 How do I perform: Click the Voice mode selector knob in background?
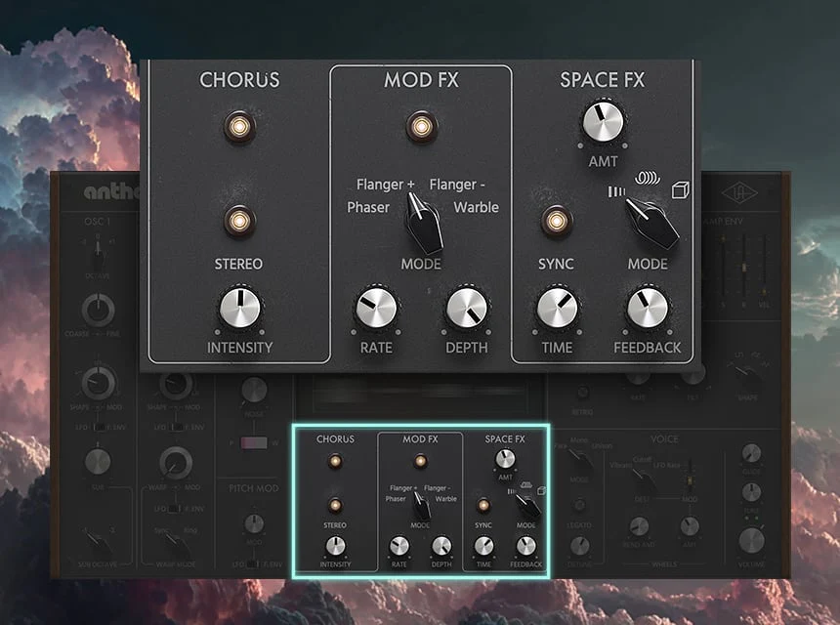coord(580,461)
